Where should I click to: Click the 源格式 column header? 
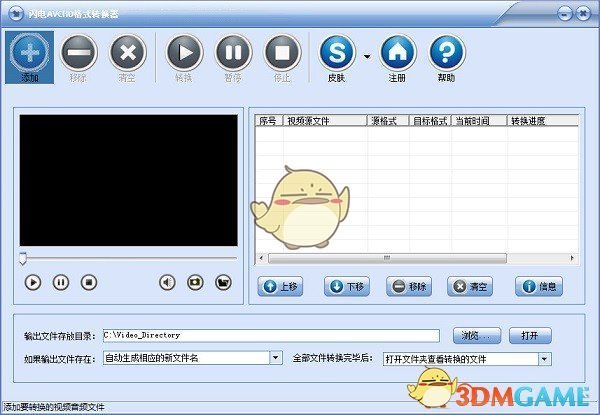click(x=388, y=121)
